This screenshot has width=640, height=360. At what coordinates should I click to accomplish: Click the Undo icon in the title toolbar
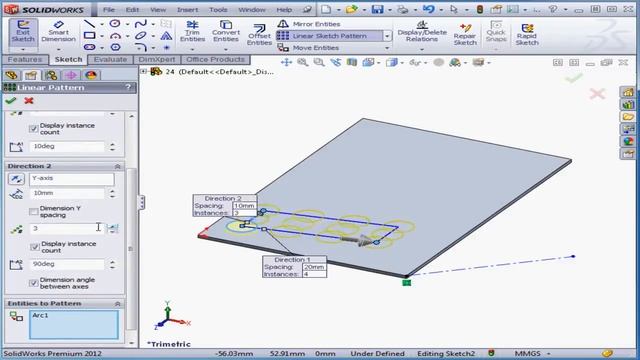[429, 9]
